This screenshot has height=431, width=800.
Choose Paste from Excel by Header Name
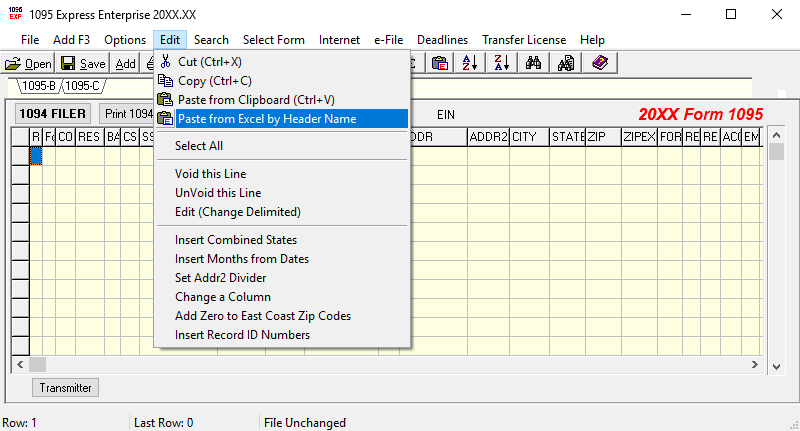282,119
